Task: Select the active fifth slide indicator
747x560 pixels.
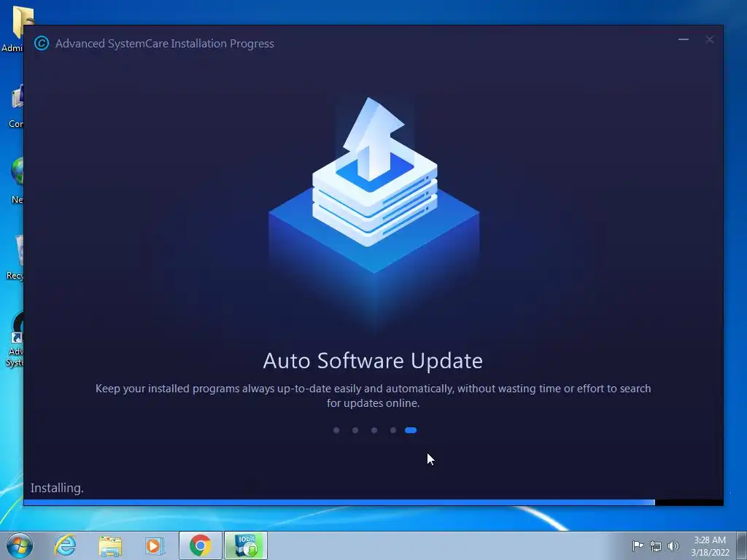Action: point(411,430)
